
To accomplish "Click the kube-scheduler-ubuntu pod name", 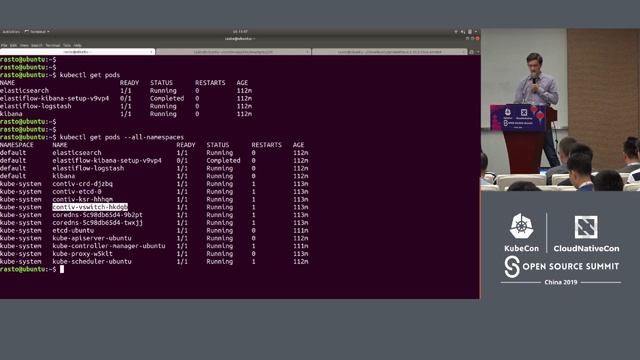I will click(x=92, y=261).
